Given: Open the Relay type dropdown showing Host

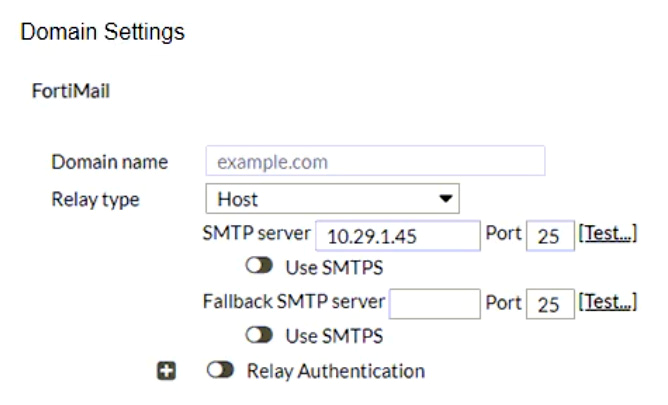Looking at the screenshot, I should click(332, 199).
